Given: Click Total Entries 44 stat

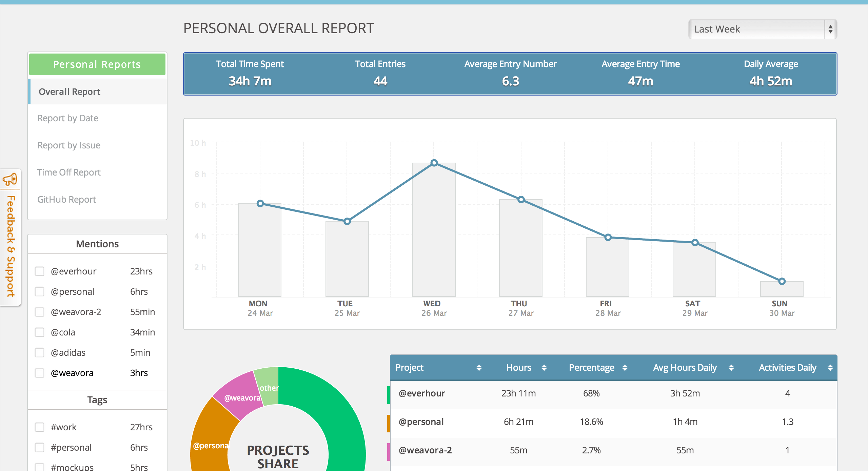Looking at the screenshot, I should 380,74.
